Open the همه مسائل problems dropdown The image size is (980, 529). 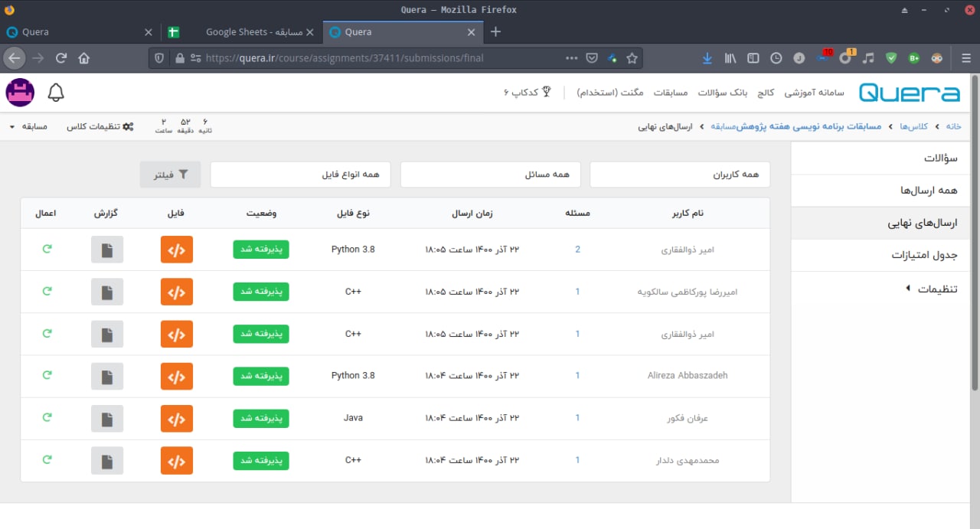click(x=490, y=175)
